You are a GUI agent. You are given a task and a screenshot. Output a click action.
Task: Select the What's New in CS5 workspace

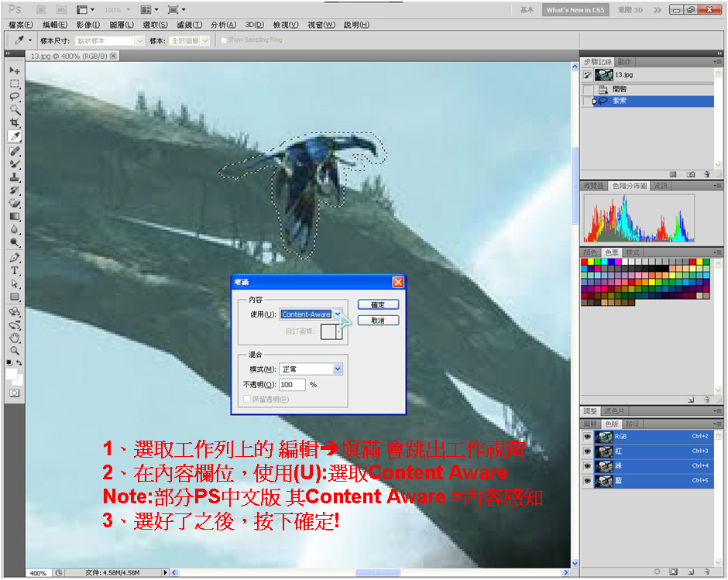point(575,10)
